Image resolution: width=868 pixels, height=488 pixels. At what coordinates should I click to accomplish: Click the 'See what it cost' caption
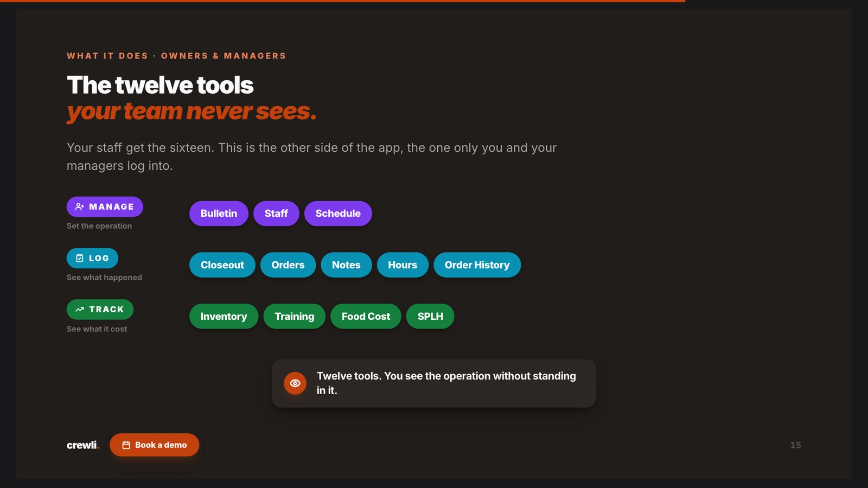click(x=97, y=329)
